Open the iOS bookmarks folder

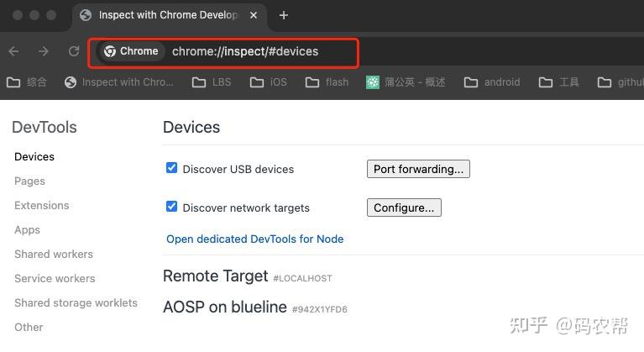[269, 82]
